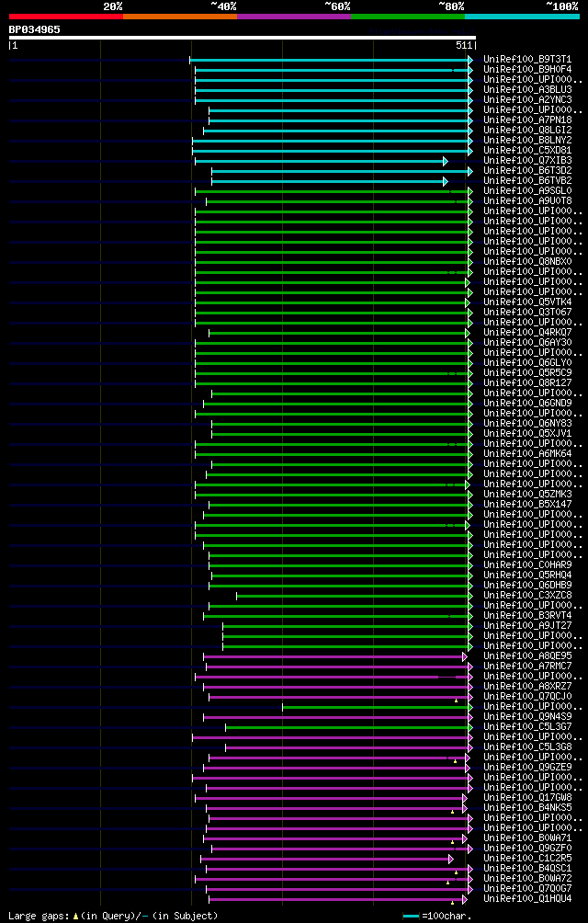This screenshot has height=923, width=588.
Task: Select the UniRef100_A8QE95 label
Action: click(x=527, y=656)
